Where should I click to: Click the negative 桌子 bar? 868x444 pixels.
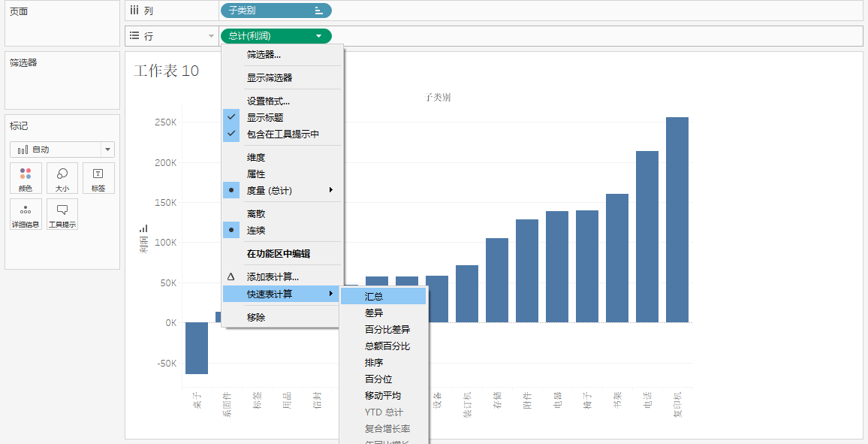[197, 349]
